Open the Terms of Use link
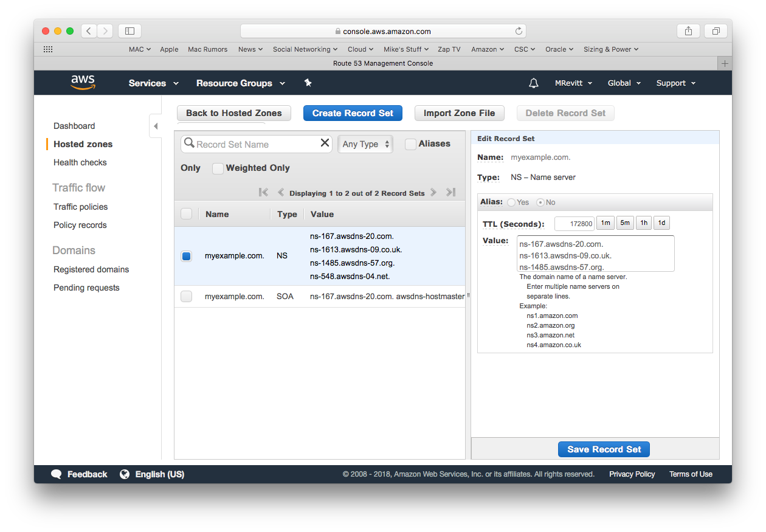Screen dimensions: 766x532 (x=691, y=474)
